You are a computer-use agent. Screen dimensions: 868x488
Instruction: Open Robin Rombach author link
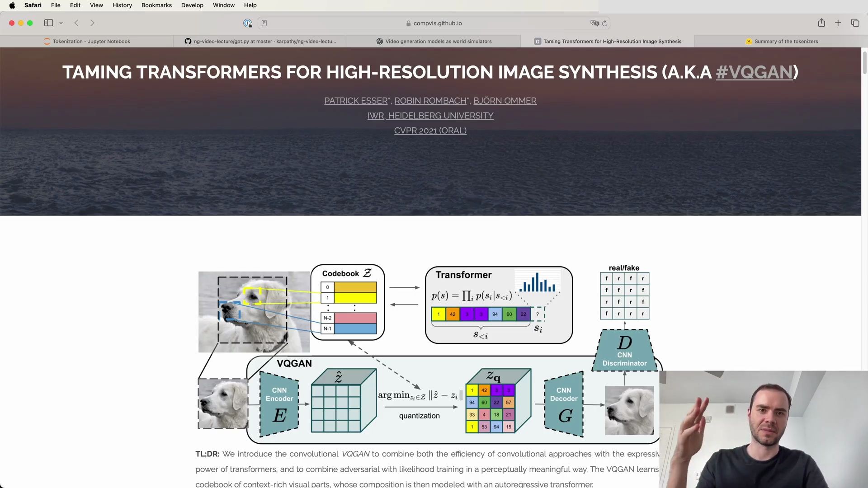pos(430,101)
